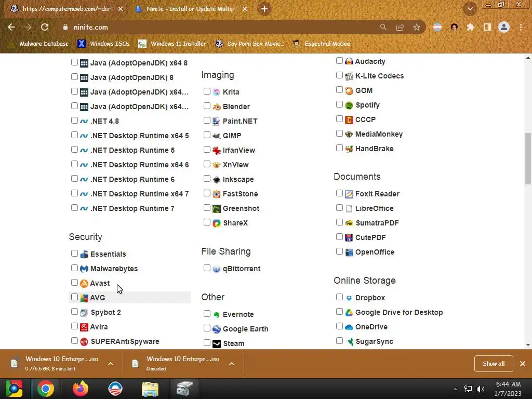The image size is (532, 399).
Task: Check the K-Lite Codecs checkbox
Action: click(339, 75)
